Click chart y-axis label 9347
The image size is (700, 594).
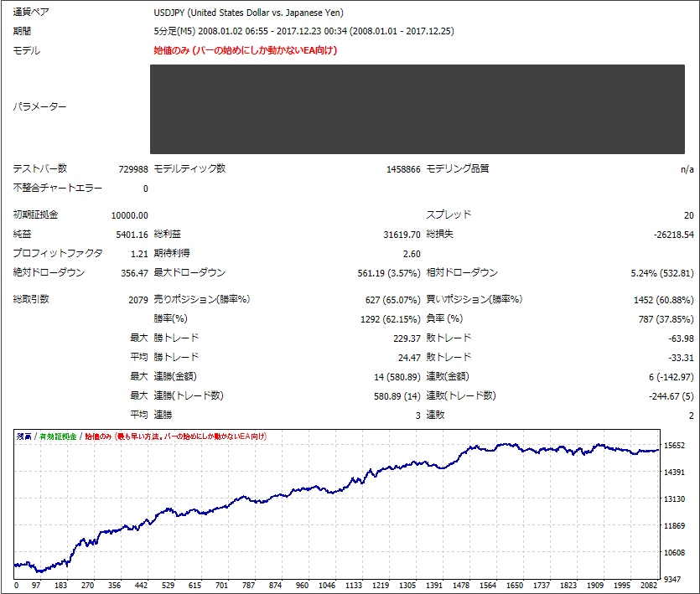tap(672, 579)
